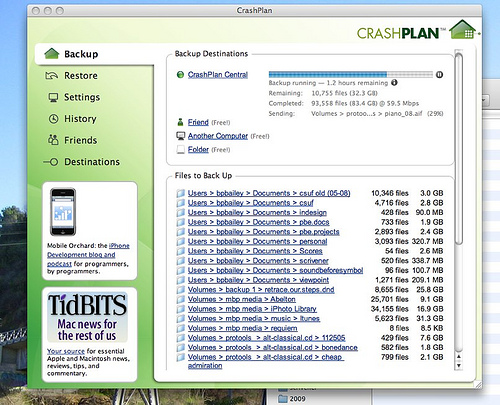Click the green Backup house icon
500x405 pixels.
[52, 53]
